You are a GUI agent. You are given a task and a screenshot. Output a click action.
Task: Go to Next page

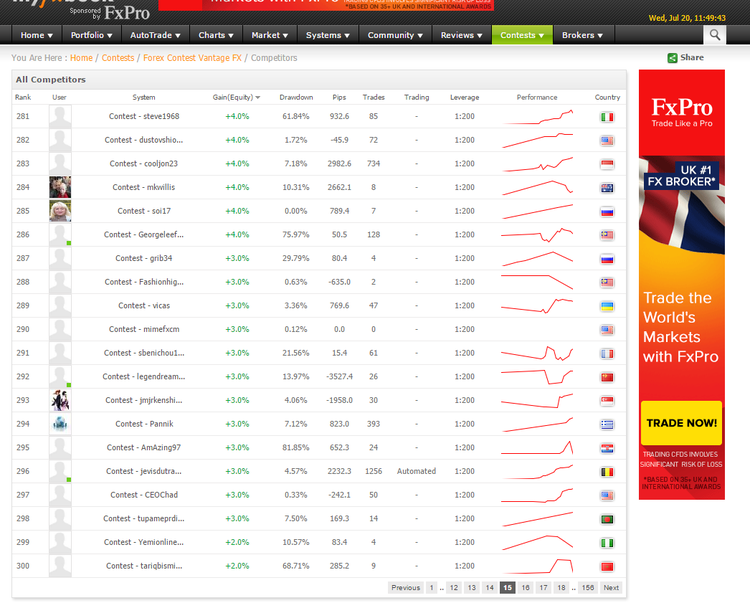coord(611,588)
